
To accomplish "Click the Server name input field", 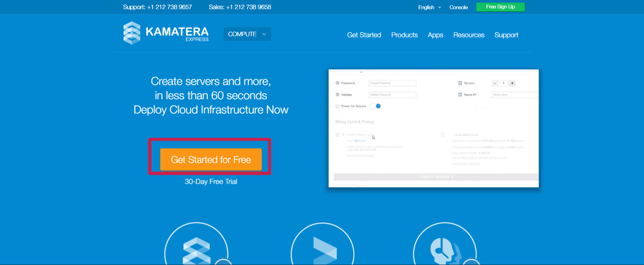I will coord(515,95).
